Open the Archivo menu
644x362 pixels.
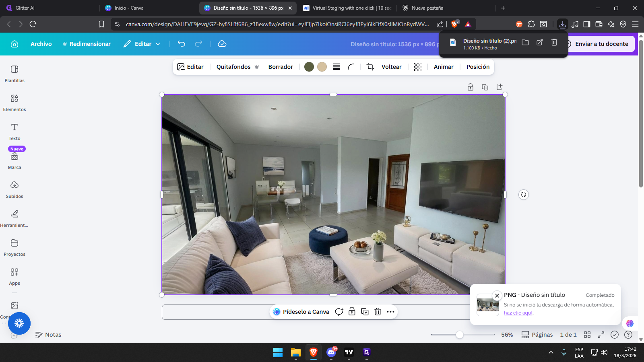[x=41, y=44]
